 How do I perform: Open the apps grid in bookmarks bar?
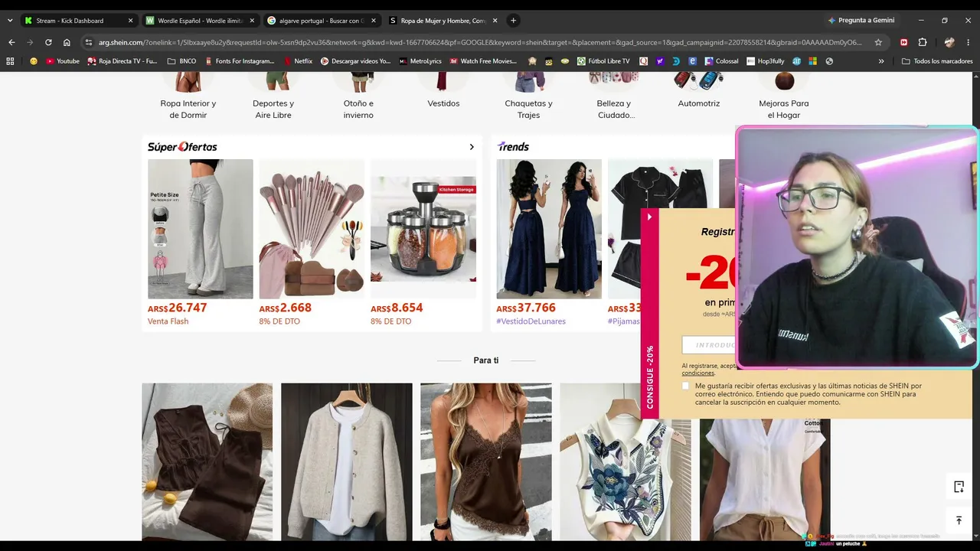click(x=10, y=61)
